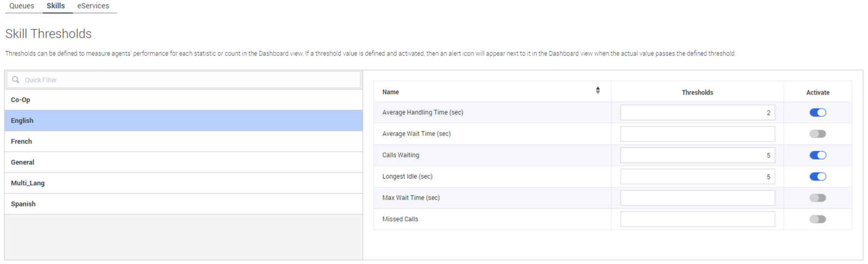Switch to the eServices tab
Image resolution: width=868 pixels, height=264 pixels.
tap(93, 6)
